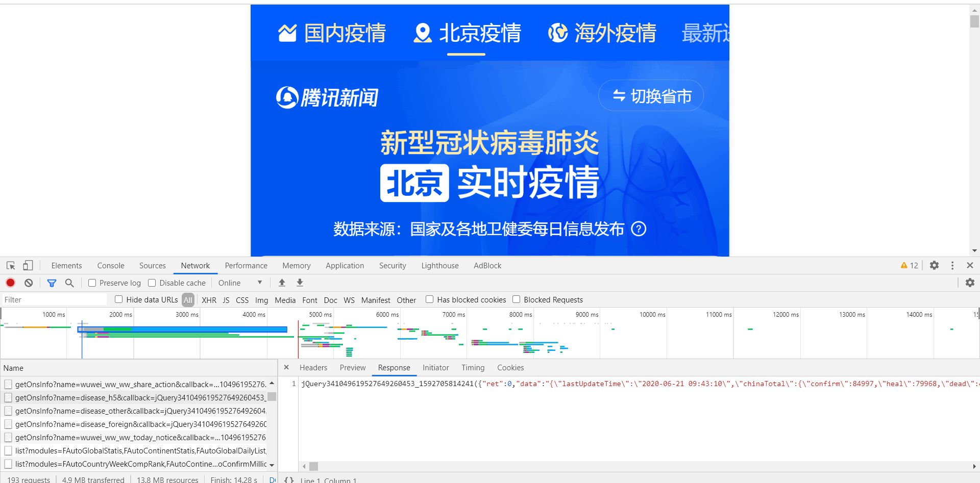This screenshot has height=483, width=980.
Task: Filter requests by CSS
Action: [x=242, y=300]
